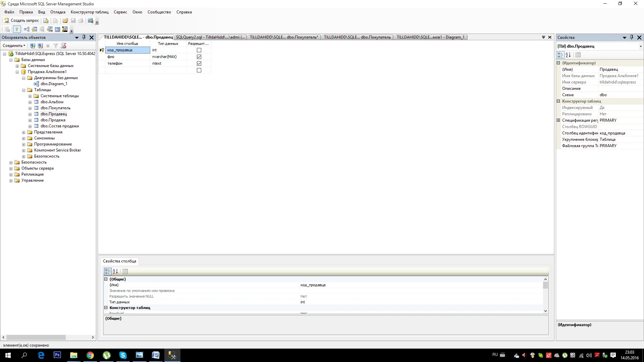
Task: Uncheck Allow Nulls for телефон column
Action: [199, 64]
